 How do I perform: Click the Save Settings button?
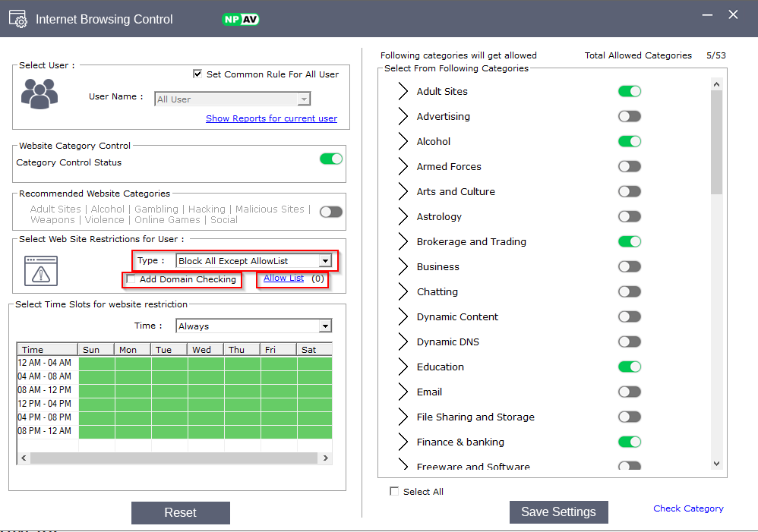[x=558, y=512]
